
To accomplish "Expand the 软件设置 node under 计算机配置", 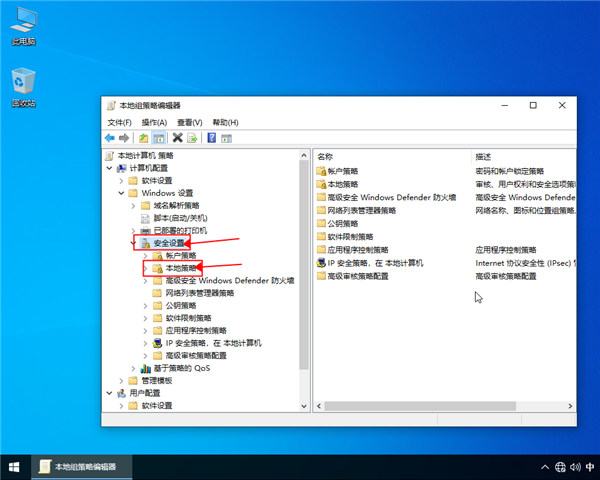I will pyautogui.click(x=122, y=181).
